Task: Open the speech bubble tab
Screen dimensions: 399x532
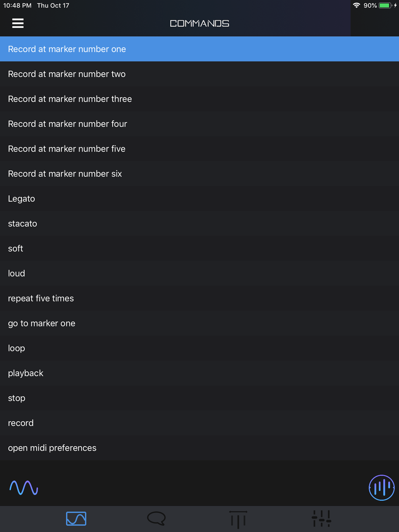Action: pos(156,518)
